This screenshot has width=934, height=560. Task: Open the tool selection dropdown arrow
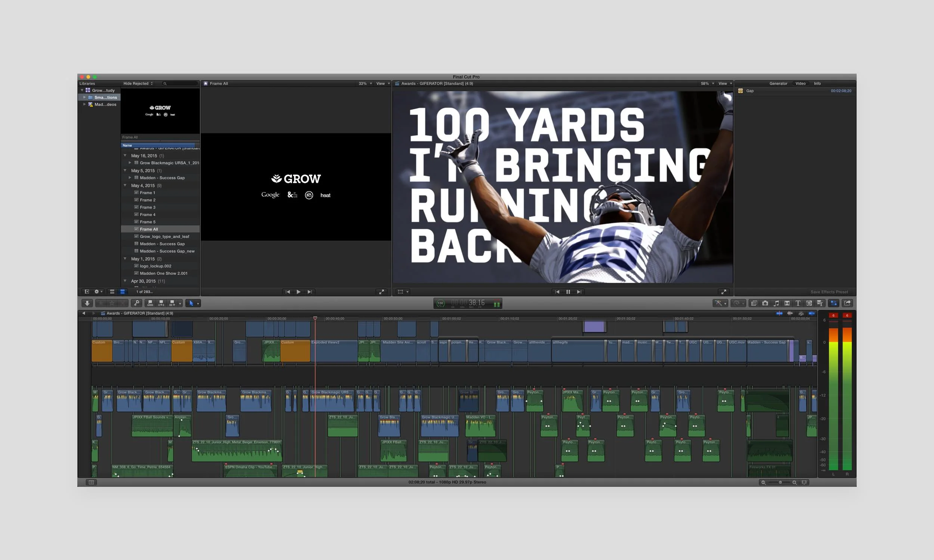198,304
